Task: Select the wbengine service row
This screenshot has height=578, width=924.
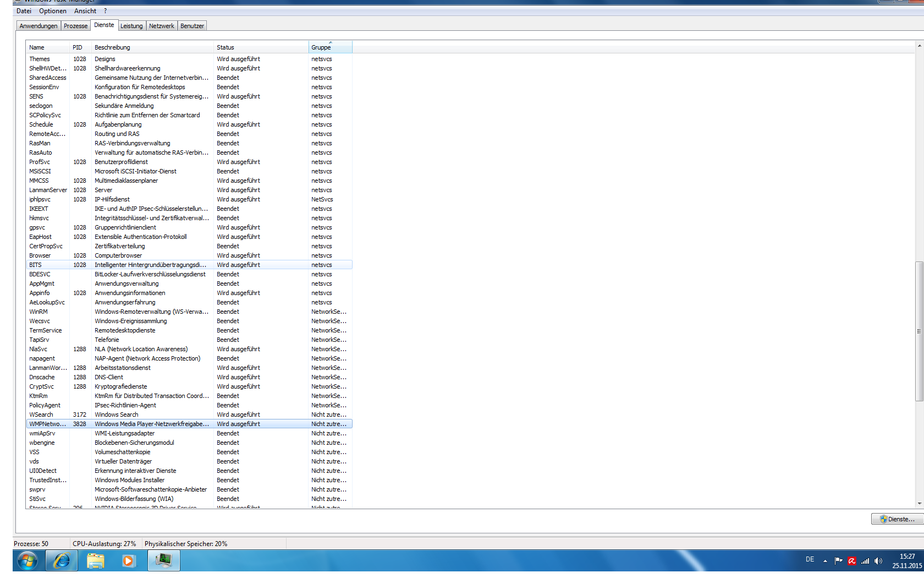Action: coord(189,443)
